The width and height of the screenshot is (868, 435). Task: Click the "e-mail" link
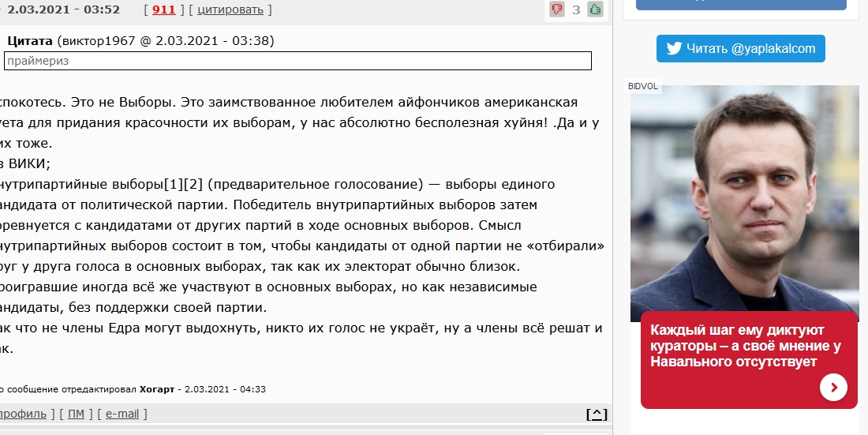122,414
